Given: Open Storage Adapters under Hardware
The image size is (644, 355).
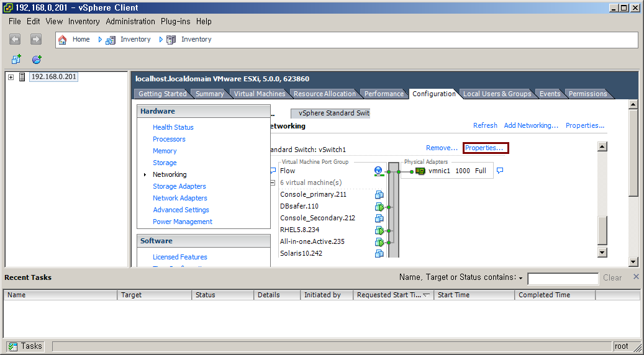Looking at the screenshot, I should coord(179,186).
